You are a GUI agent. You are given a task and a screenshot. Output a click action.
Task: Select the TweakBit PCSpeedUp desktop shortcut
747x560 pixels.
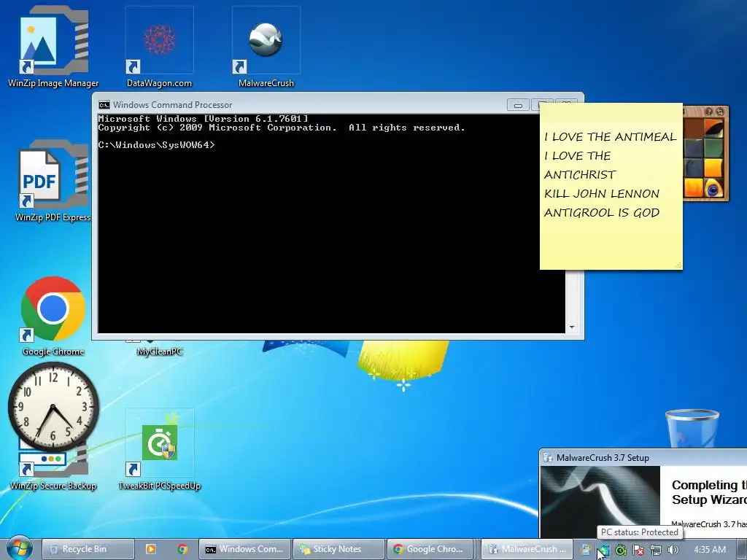click(160, 449)
